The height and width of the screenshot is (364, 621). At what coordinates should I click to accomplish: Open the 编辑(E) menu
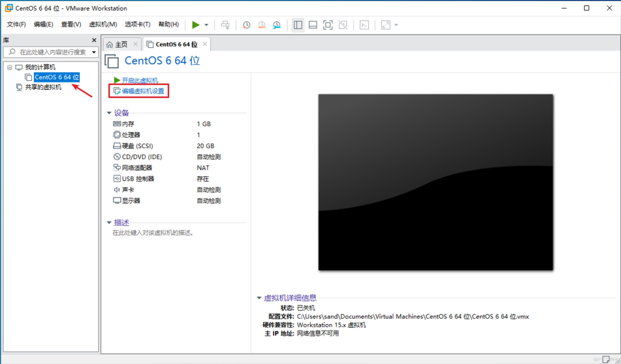coord(44,25)
